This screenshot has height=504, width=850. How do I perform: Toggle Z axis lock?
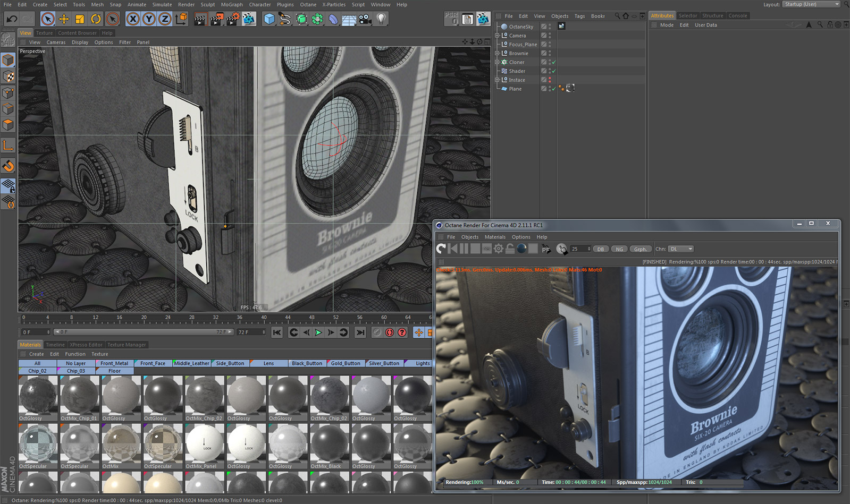tap(165, 19)
